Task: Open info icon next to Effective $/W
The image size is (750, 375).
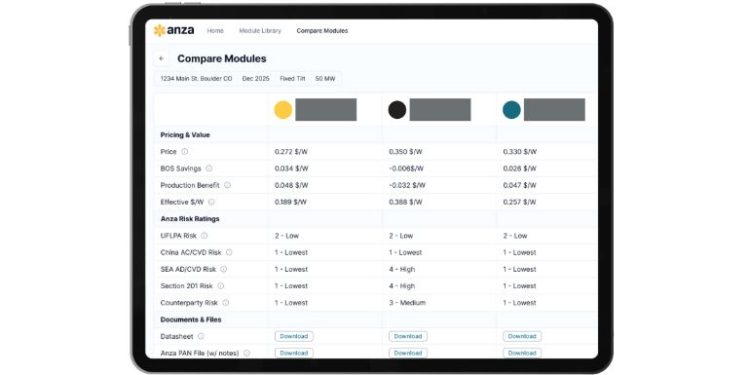Action: [211, 202]
